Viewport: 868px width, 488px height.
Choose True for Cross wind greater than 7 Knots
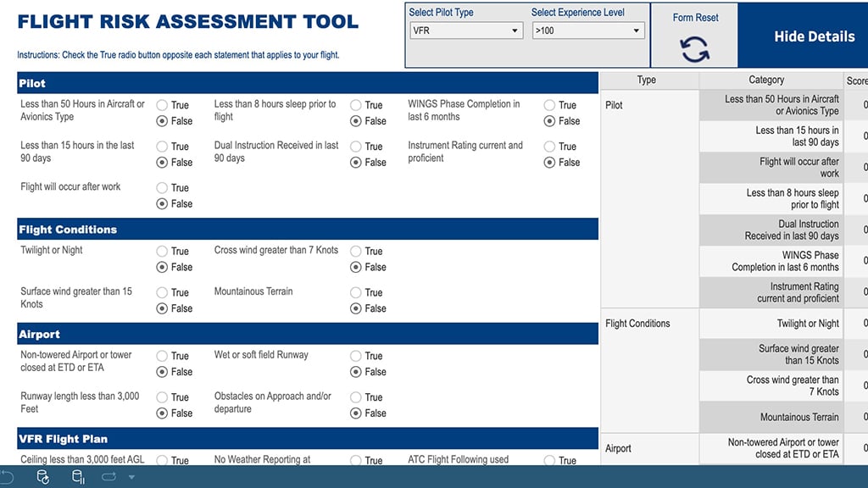point(356,252)
